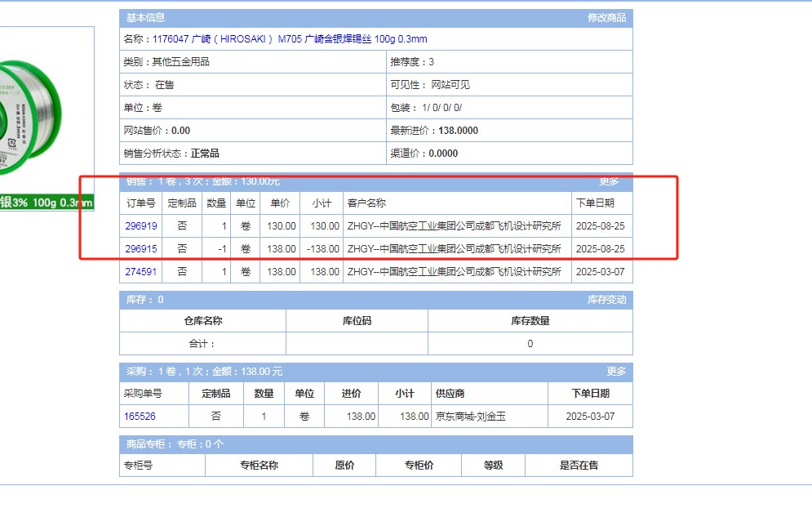Viewport: 812px width, 526px height.
Task: Click the 专柜价 column header
Action: 419,466
